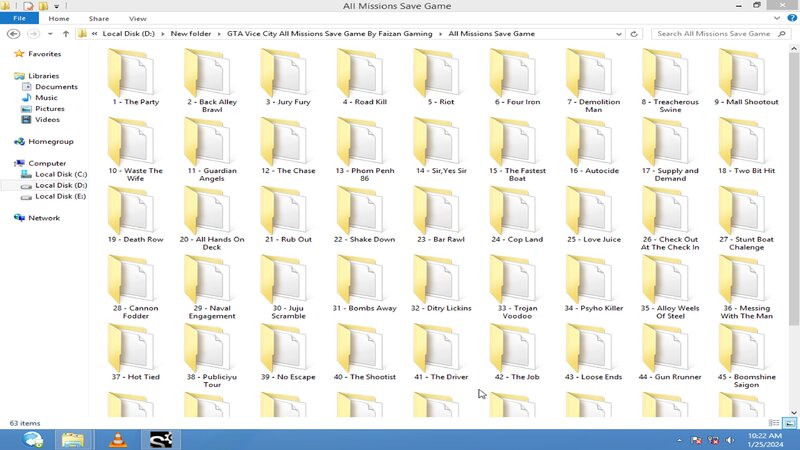800x450 pixels.
Task: Open the address bar history dropdown
Action: [x=618, y=34]
